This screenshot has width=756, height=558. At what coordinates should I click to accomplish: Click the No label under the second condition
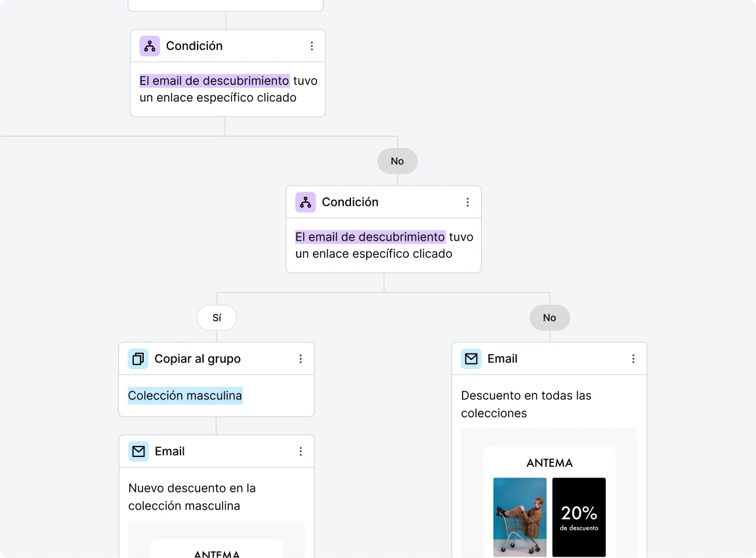tap(549, 317)
